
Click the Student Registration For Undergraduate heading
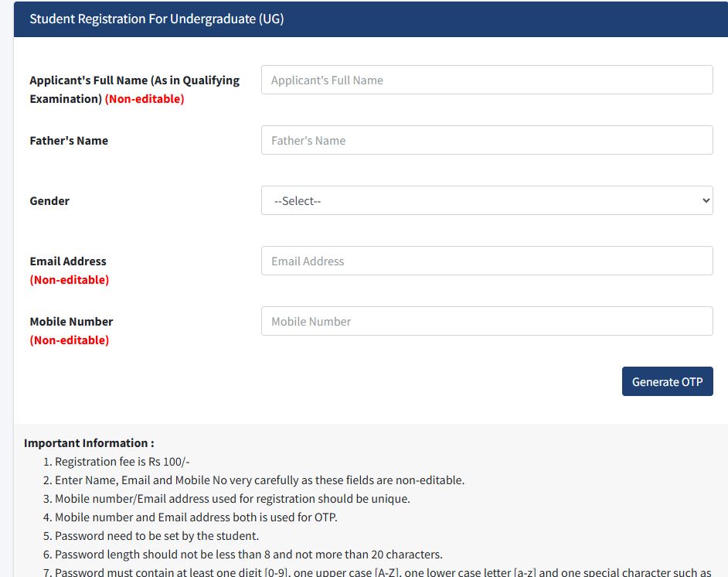pos(156,19)
